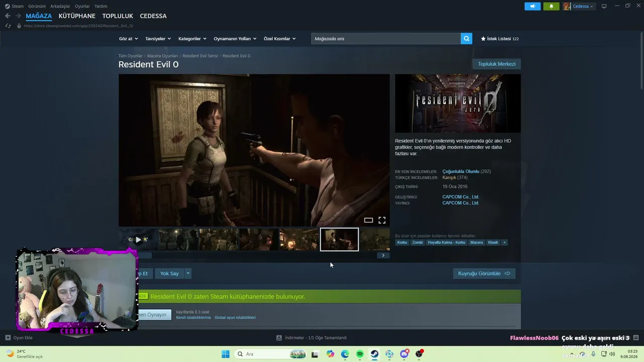The width and height of the screenshot is (644, 362).
Task: Open the Steam menu
Action: click(x=14, y=7)
